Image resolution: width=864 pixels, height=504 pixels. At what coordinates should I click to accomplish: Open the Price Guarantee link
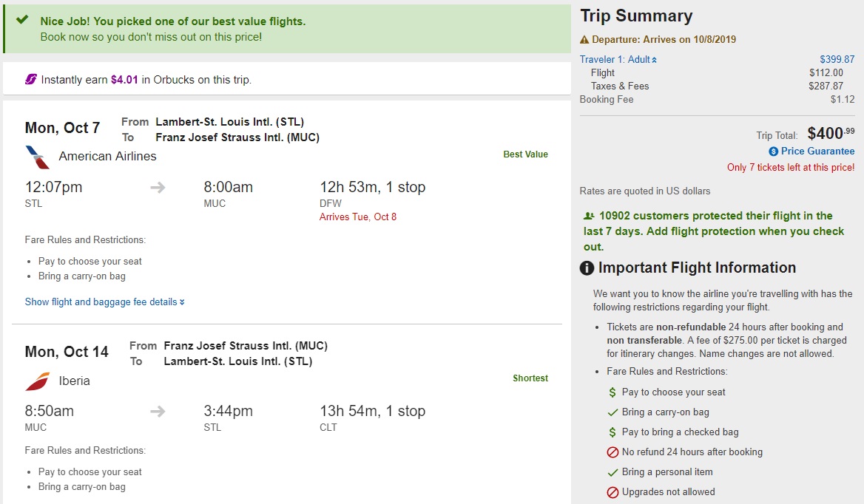[x=817, y=151]
